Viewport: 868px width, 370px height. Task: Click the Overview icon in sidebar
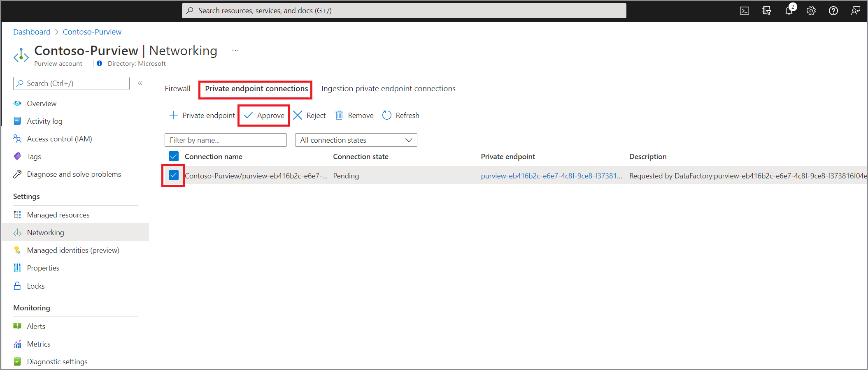pyautogui.click(x=17, y=103)
